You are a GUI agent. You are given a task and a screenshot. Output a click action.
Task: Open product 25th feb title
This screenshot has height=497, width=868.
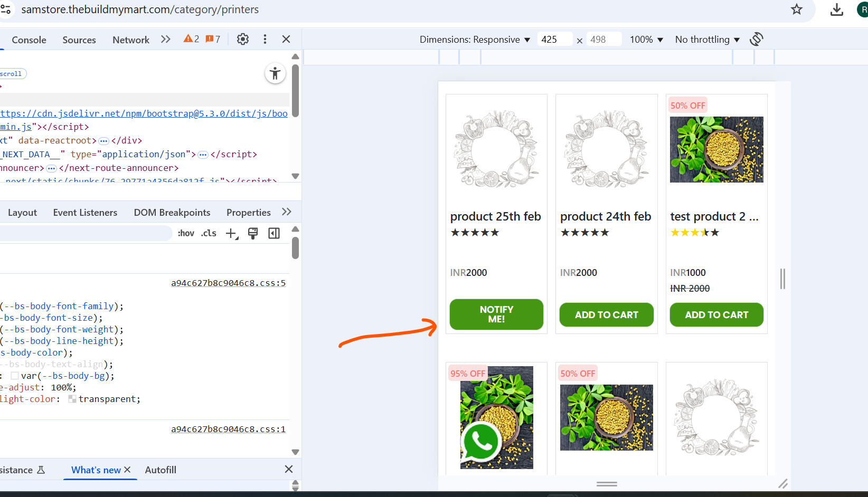coord(496,216)
